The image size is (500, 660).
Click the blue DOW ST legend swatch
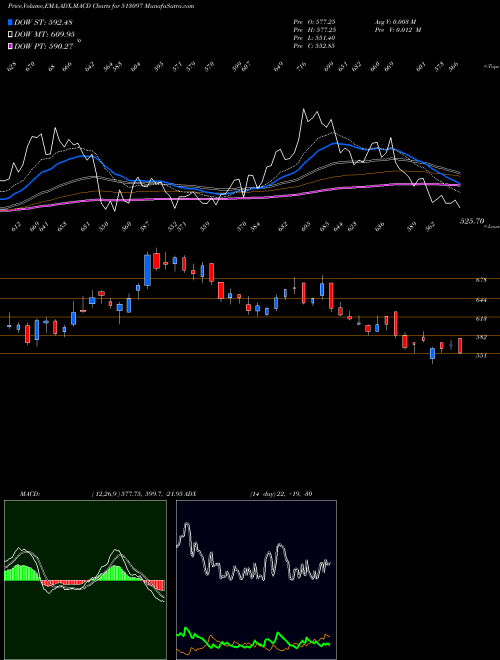point(10,22)
